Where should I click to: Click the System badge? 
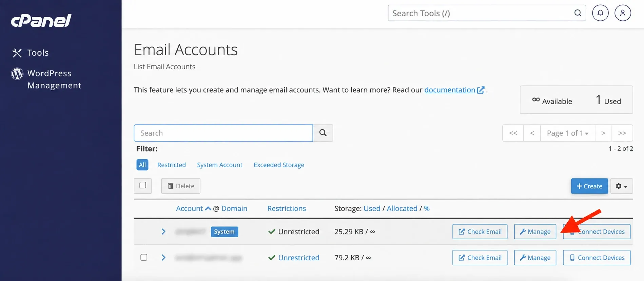pyautogui.click(x=225, y=231)
